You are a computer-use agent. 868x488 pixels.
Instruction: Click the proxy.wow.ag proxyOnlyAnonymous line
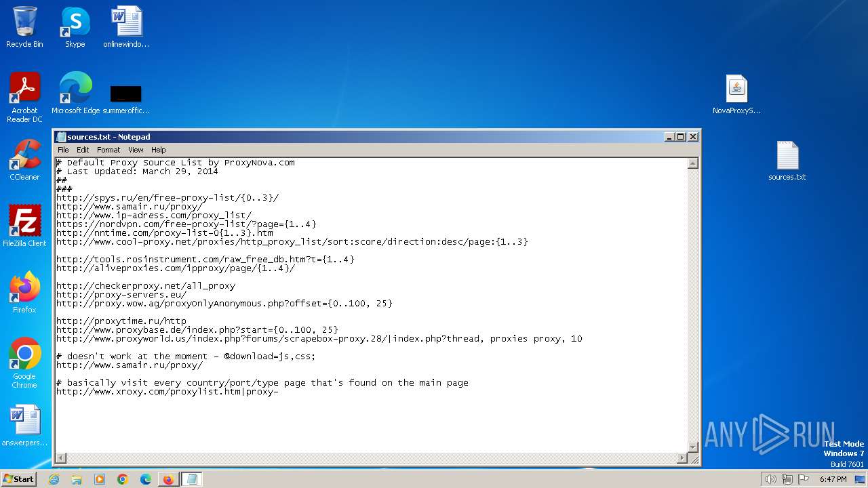point(224,304)
